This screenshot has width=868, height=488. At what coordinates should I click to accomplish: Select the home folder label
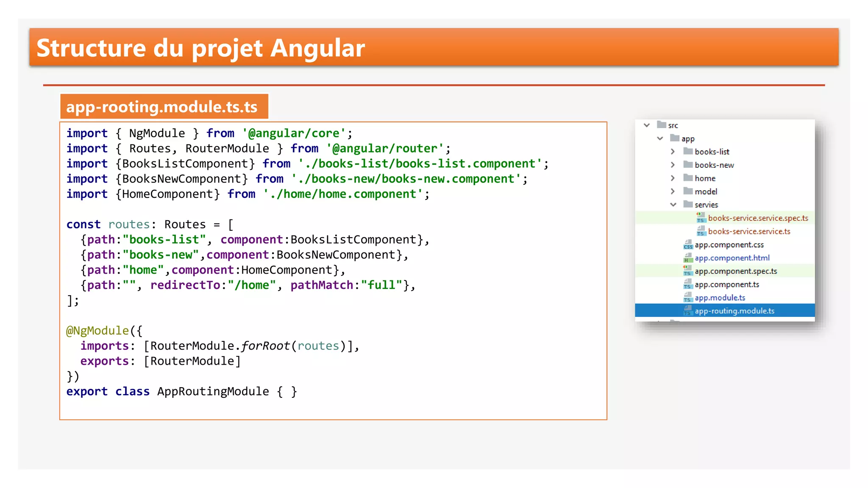705,178
